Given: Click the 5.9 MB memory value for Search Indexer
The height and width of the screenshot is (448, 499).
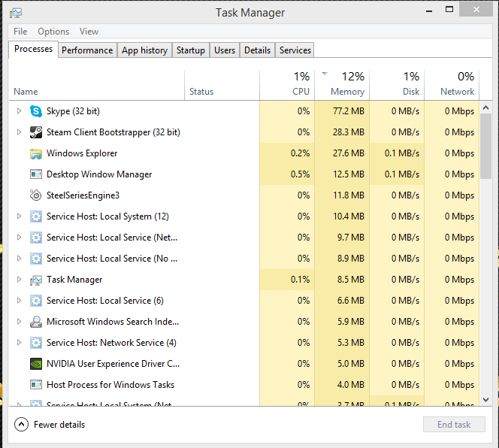Looking at the screenshot, I should tap(351, 322).
